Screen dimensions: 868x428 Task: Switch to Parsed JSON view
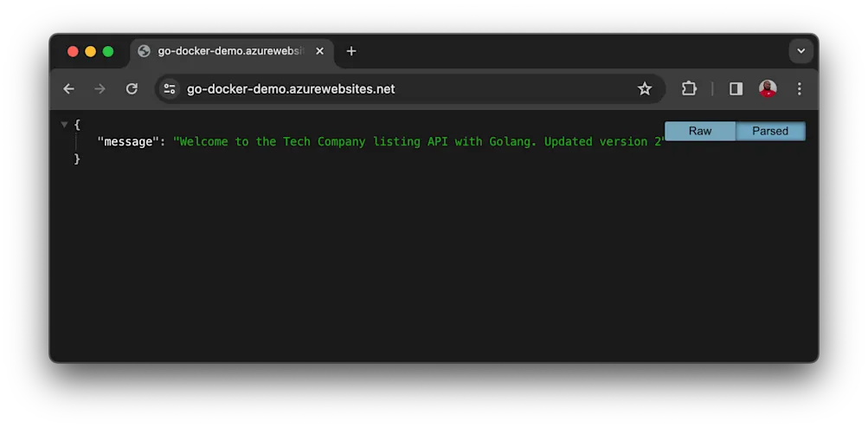[x=770, y=132]
